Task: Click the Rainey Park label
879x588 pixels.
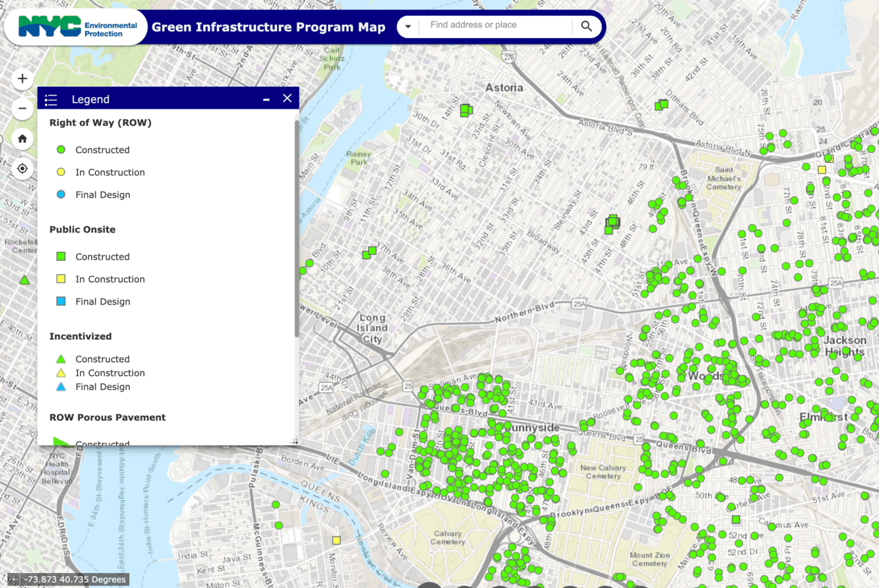Action: pos(359,158)
